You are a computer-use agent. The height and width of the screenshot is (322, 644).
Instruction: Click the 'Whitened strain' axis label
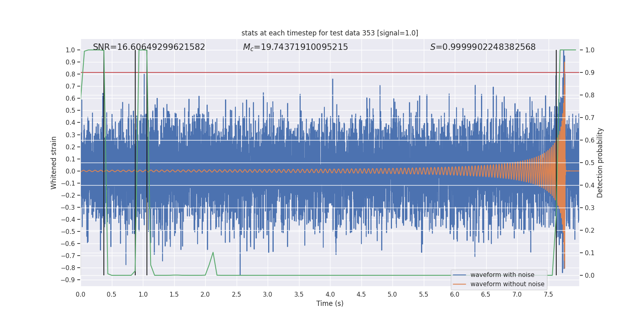pos(54,163)
